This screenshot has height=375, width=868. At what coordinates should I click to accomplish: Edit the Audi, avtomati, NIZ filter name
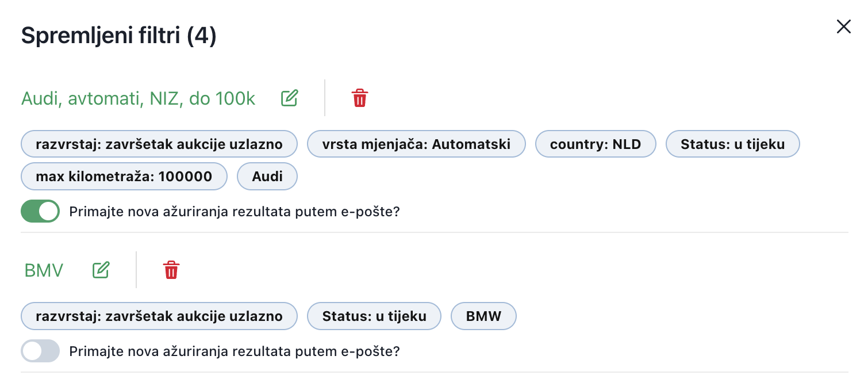point(290,98)
